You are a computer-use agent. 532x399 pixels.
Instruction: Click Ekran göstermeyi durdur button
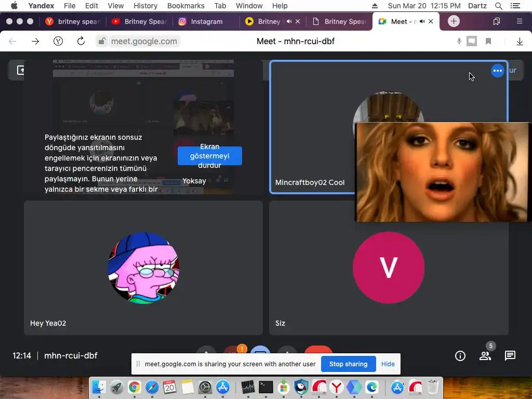point(210,156)
